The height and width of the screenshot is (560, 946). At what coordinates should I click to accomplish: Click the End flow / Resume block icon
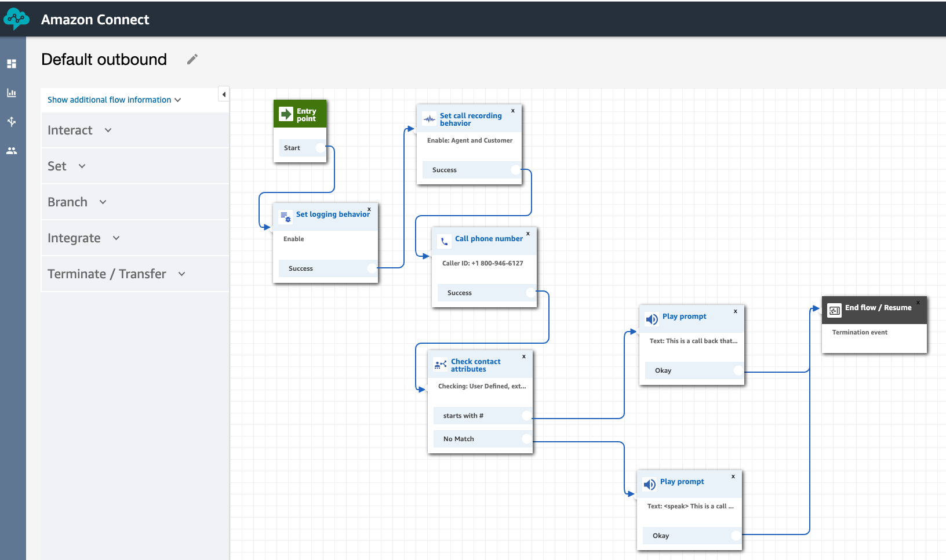coord(835,310)
